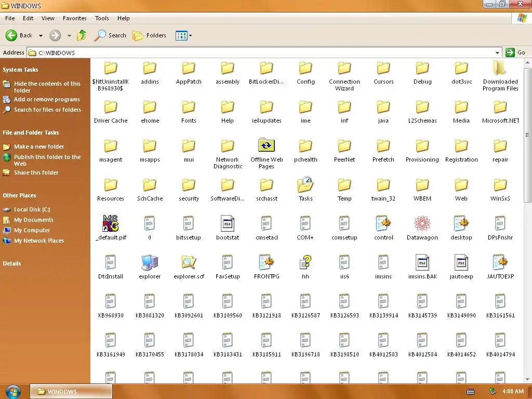Screen dimensions: 532x399
Task: Open the Help menu
Action: pos(124,18)
